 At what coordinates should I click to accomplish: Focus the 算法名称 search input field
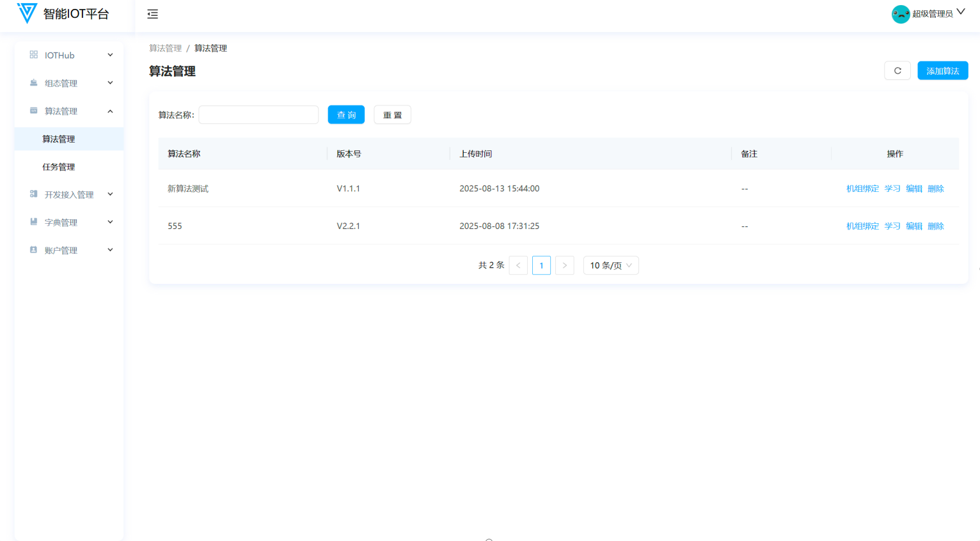258,115
